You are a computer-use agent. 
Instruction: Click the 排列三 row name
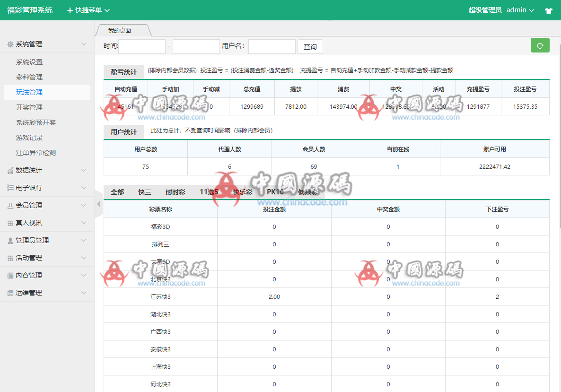click(x=160, y=244)
